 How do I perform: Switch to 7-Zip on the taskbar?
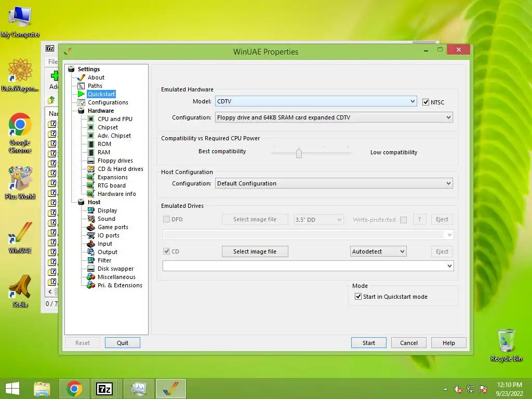click(104, 389)
